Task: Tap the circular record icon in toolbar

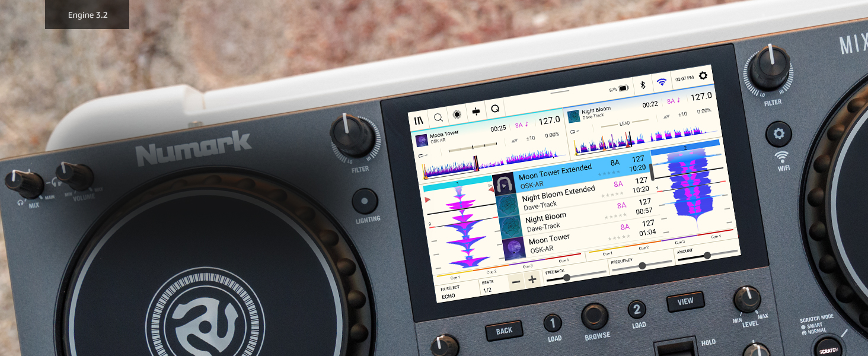Action: tap(457, 115)
